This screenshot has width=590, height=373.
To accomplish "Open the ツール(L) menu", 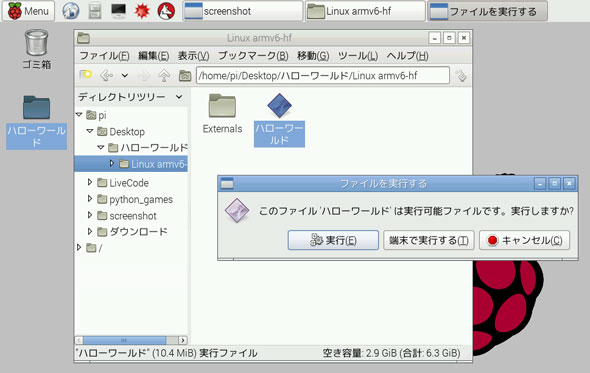I will [x=358, y=56].
